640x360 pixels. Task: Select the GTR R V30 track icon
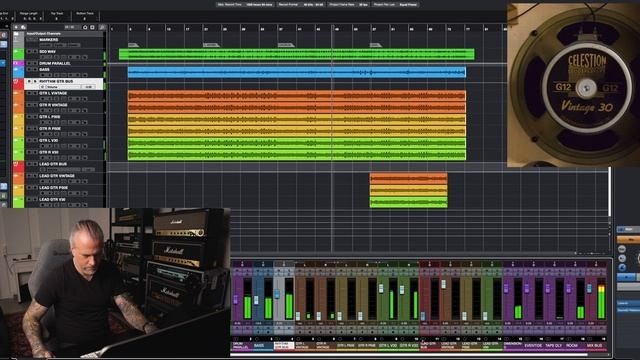[18, 155]
